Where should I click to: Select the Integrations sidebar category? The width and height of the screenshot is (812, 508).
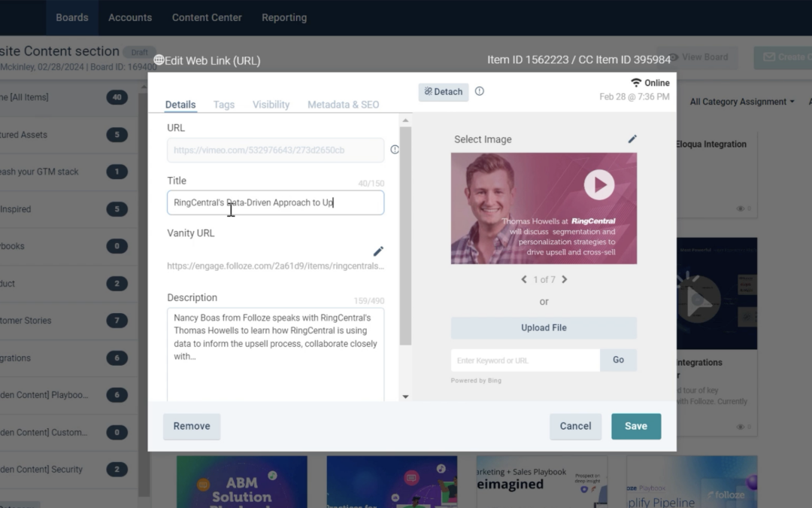point(69,357)
